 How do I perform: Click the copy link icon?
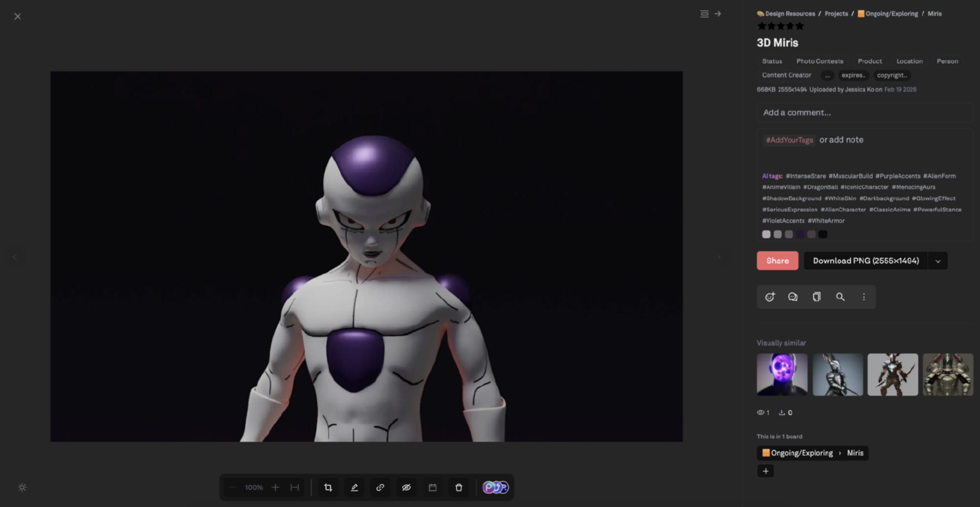click(380, 487)
